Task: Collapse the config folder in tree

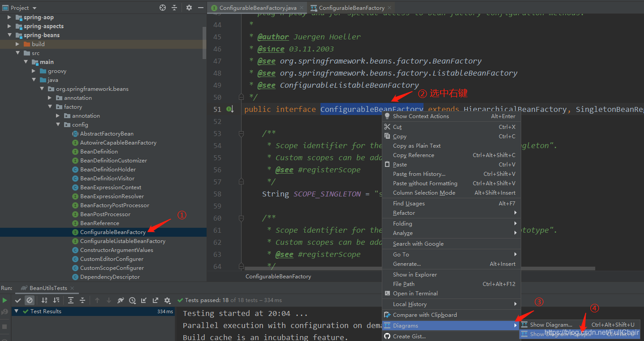Action: [x=59, y=125]
